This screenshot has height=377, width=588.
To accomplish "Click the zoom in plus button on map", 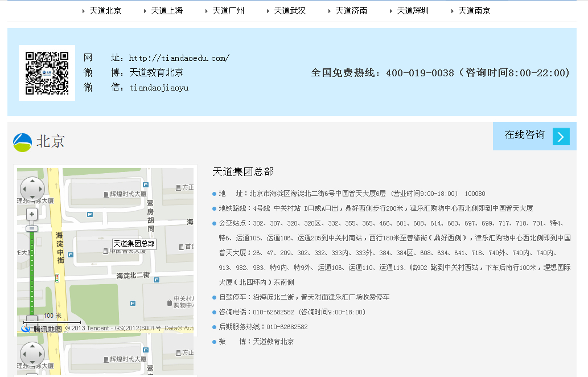I will tap(32, 215).
